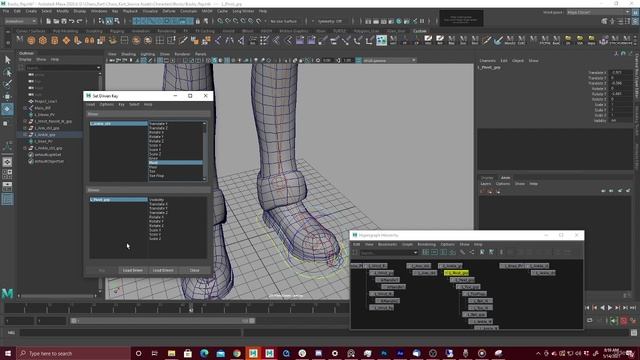The height and width of the screenshot is (360, 640).
Task: Open After Effects from taskbar
Action: pyautogui.click(x=400, y=353)
